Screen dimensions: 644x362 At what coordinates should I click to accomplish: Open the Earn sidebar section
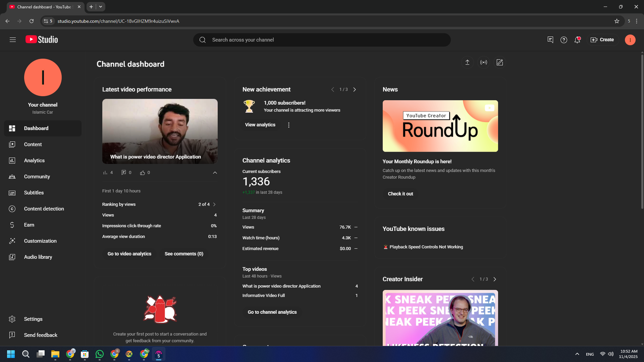click(29, 225)
